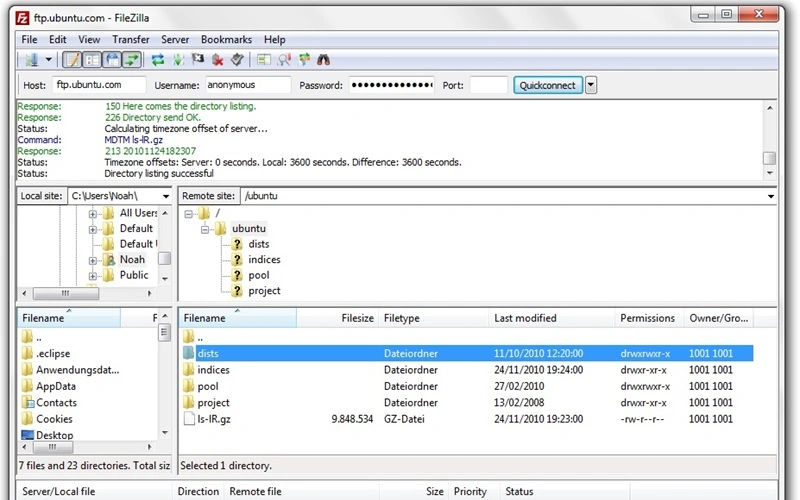Collapse the remote root folder

[189, 214]
